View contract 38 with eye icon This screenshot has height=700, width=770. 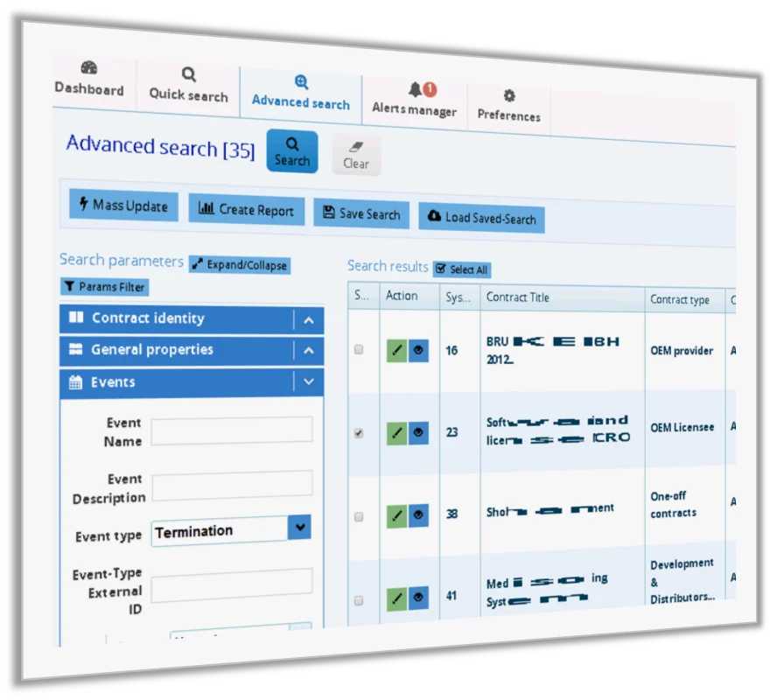click(x=418, y=515)
